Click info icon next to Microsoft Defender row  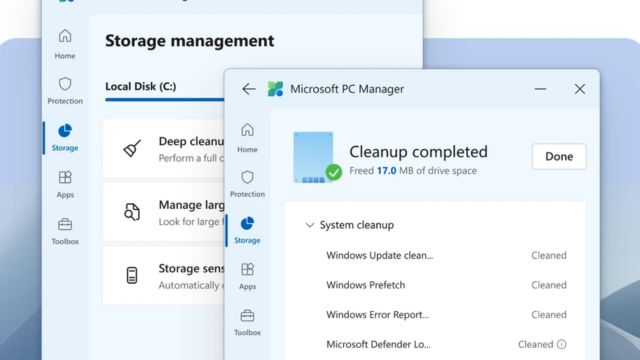point(562,344)
